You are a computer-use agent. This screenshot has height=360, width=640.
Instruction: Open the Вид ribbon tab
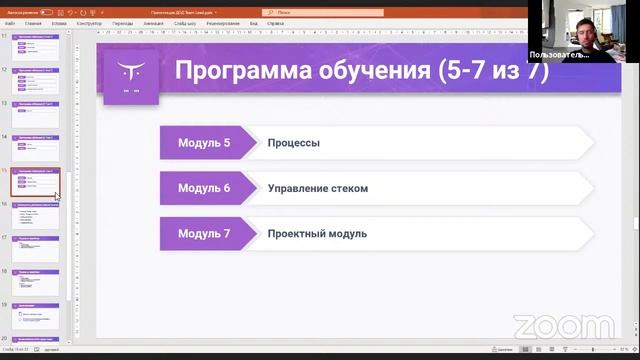(253, 24)
